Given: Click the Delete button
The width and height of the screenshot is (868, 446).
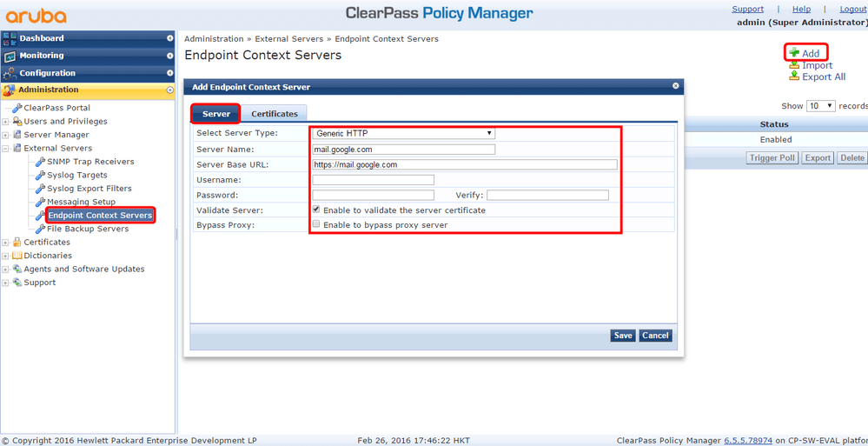Looking at the screenshot, I should [x=852, y=158].
